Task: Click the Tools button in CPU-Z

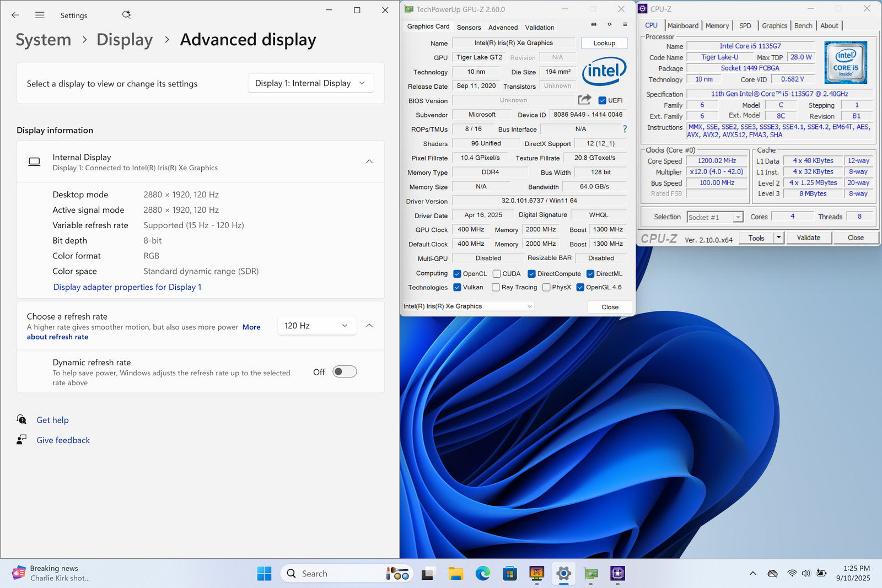Action: click(x=756, y=238)
